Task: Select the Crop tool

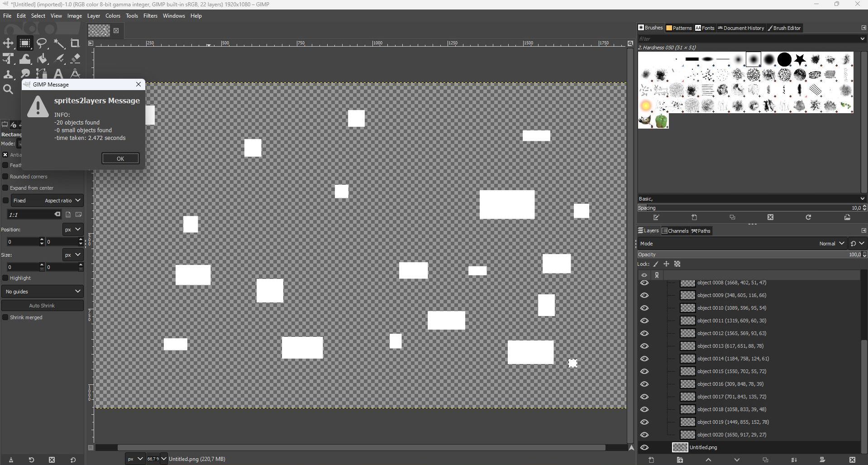Action: click(x=75, y=43)
